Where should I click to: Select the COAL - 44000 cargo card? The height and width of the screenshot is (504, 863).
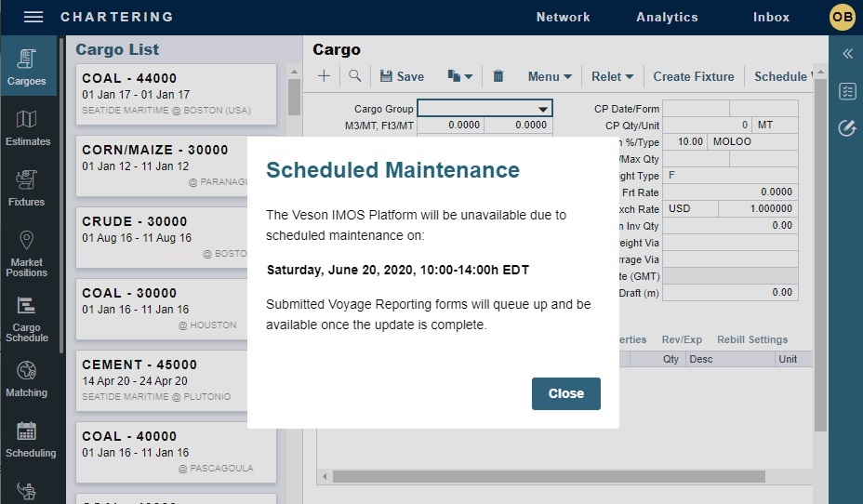coord(177,94)
